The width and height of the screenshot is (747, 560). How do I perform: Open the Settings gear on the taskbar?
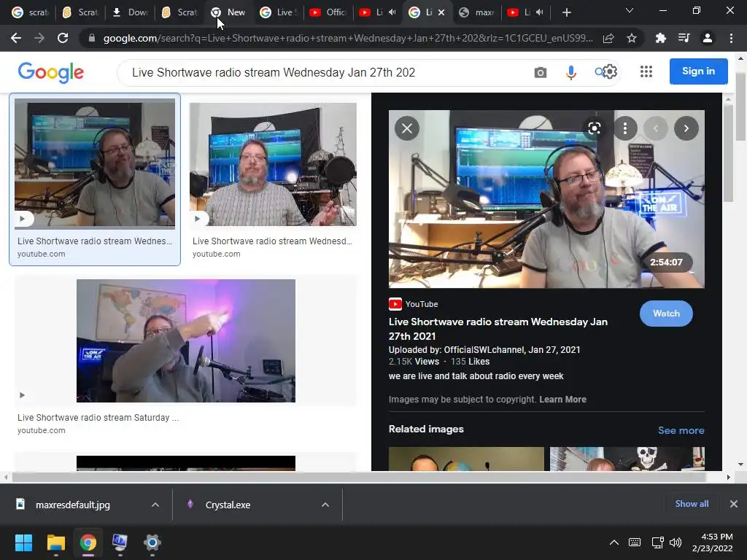[152, 542]
